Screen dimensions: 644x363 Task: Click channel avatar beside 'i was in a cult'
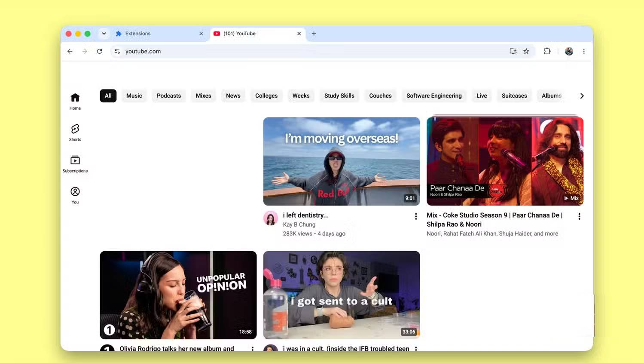(x=271, y=348)
